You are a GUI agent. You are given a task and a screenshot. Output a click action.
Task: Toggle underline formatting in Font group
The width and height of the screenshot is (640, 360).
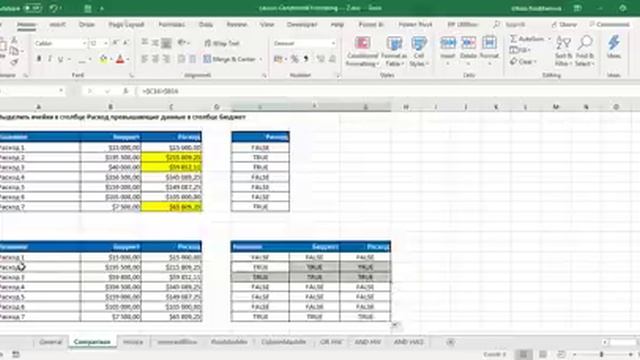coord(60,59)
